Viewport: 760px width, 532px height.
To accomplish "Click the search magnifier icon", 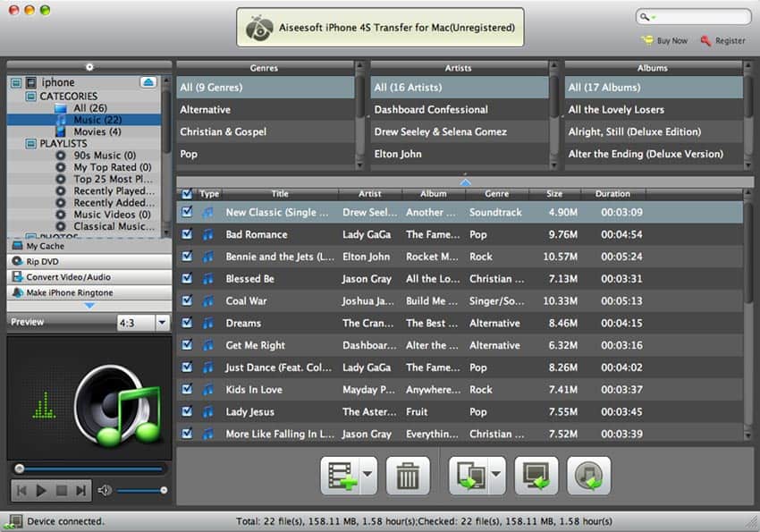I will click(644, 17).
